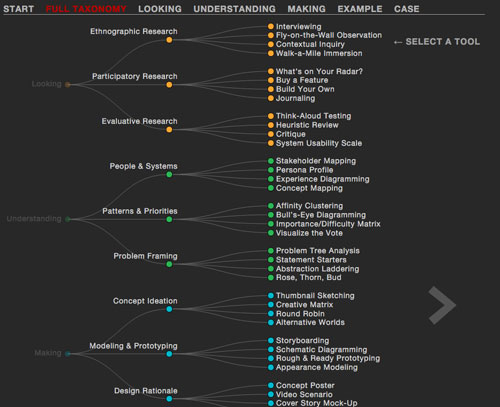
Task: Click the orange Participatory Research node dot
Action: tap(169, 85)
